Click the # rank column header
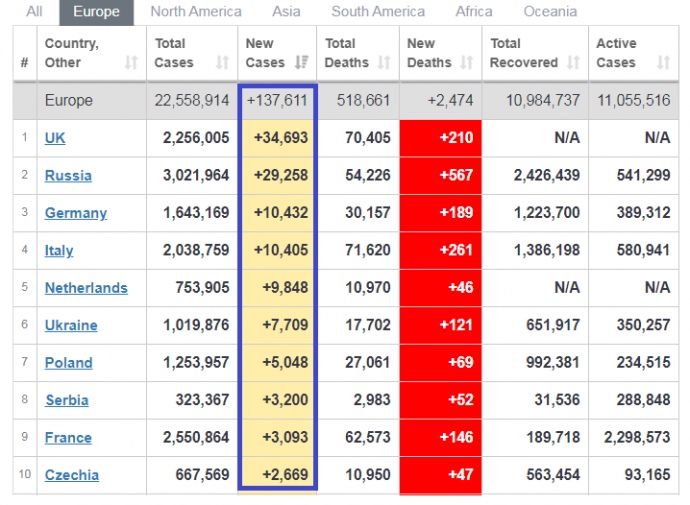 24,63
